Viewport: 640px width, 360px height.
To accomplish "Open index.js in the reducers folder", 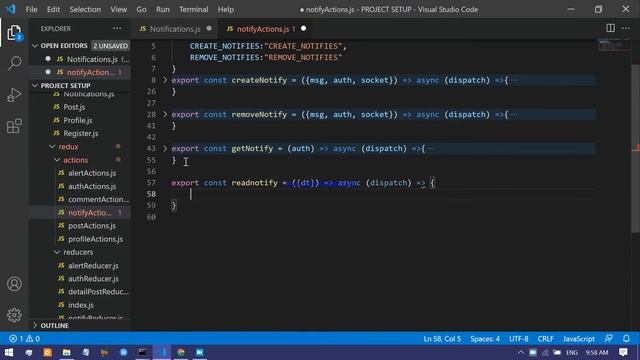I will tap(81, 305).
